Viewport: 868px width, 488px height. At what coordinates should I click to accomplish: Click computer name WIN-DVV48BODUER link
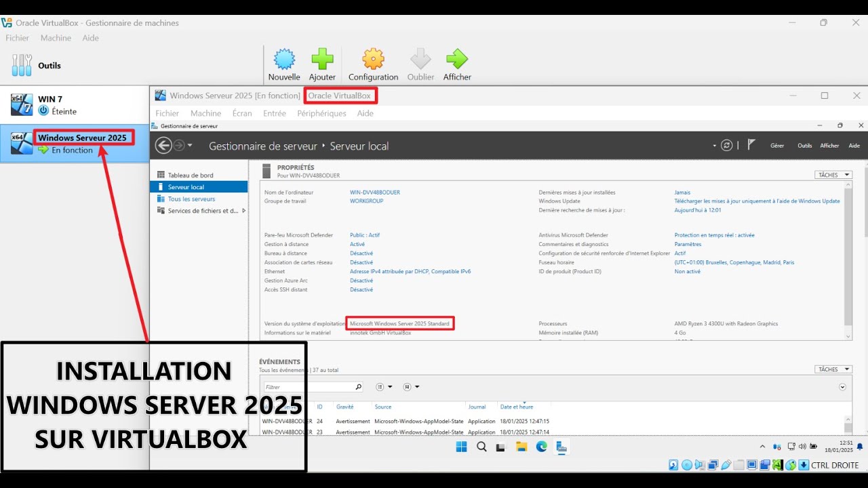pos(375,192)
